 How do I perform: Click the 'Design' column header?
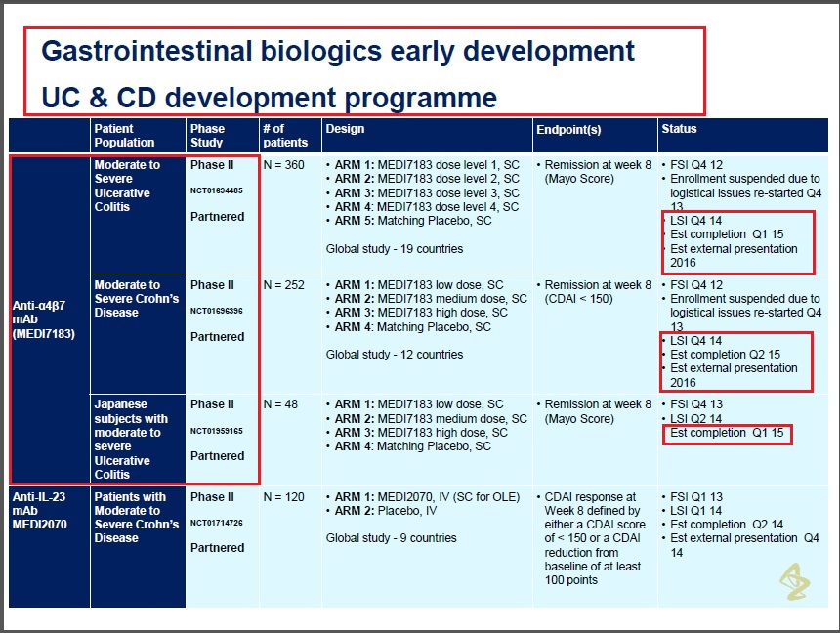click(x=345, y=129)
